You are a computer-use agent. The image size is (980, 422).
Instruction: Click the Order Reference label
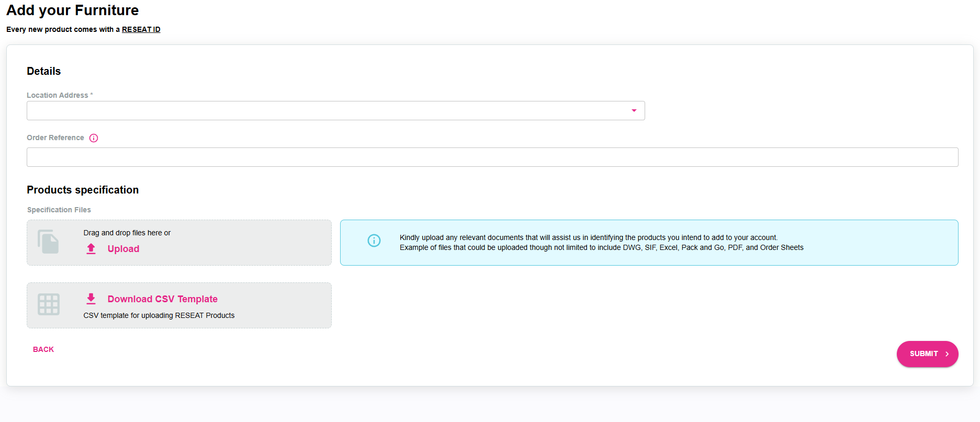pos(55,138)
